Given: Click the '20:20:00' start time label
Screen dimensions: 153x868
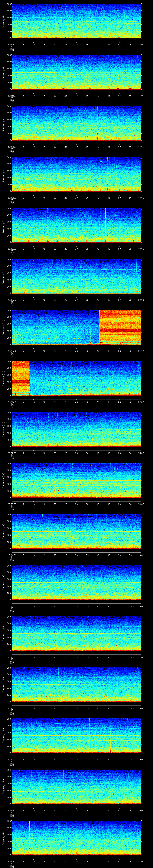Looking at the screenshot, I should pos(12,351).
